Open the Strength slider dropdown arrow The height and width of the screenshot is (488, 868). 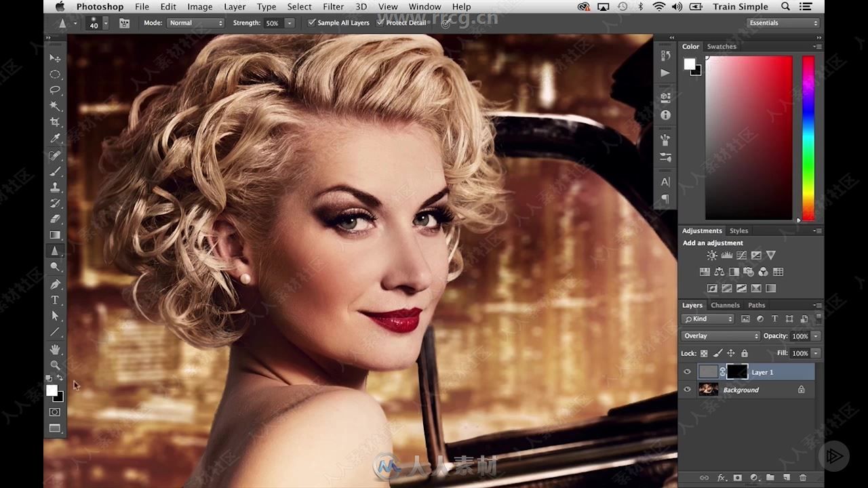290,23
